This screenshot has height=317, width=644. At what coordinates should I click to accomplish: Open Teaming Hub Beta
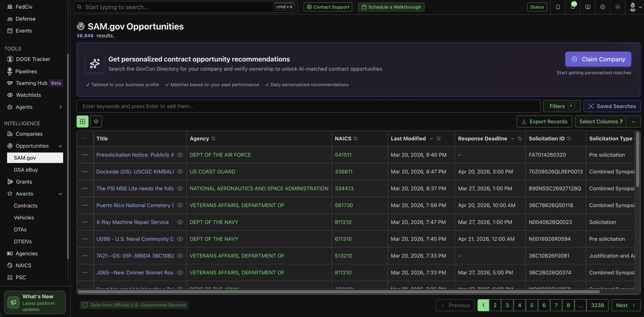[x=35, y=83]
